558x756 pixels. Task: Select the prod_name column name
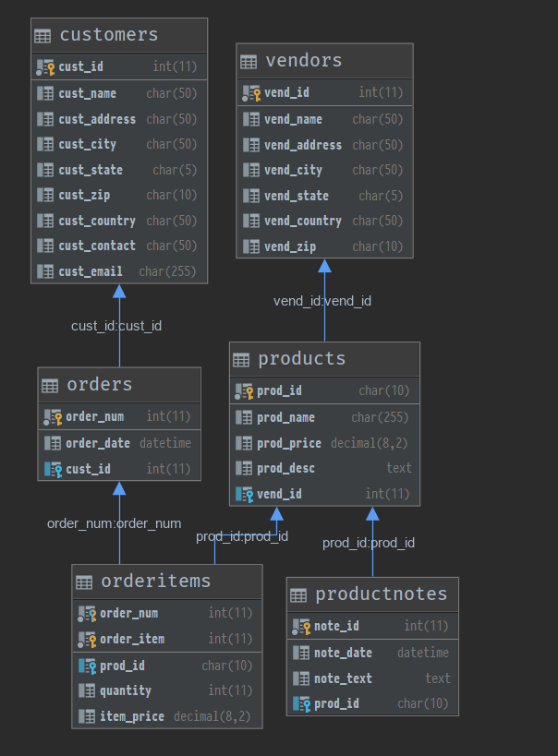tap(285, 417)
